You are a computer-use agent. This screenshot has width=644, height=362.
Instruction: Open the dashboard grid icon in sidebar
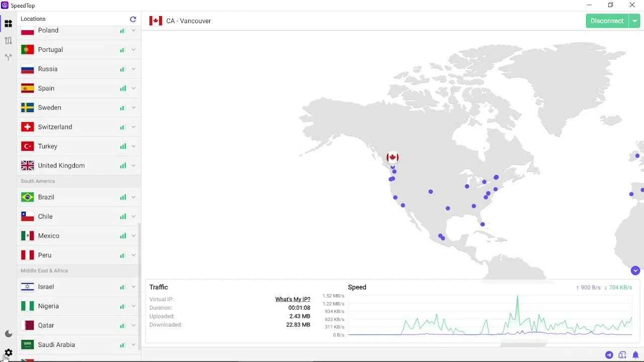pyautogui.click(x=8, y=24)
